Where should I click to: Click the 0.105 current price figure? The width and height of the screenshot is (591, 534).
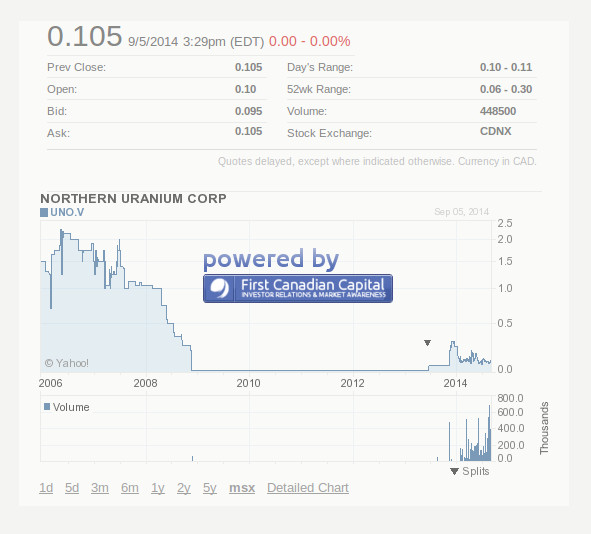point(84,37)
